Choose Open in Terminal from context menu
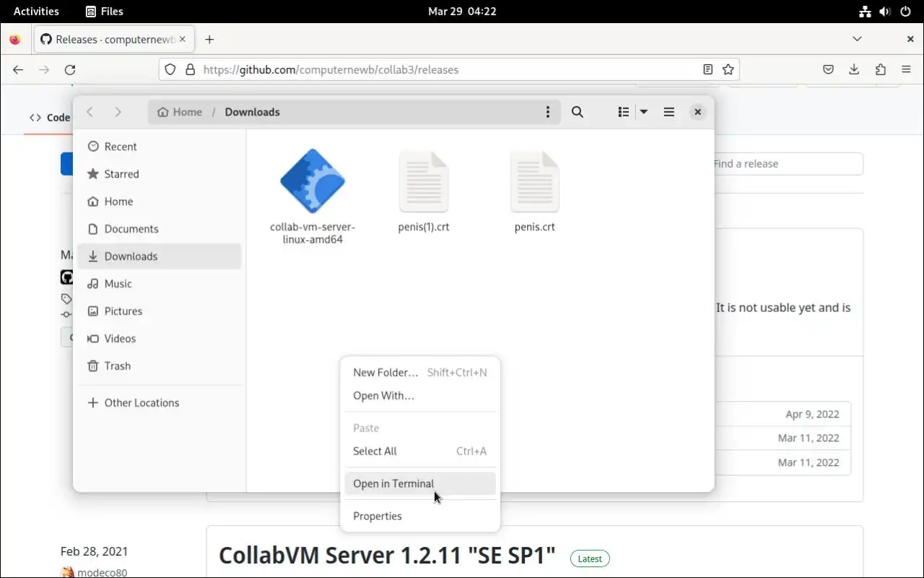Screen dimensions: 924x578 pos(420,484)
